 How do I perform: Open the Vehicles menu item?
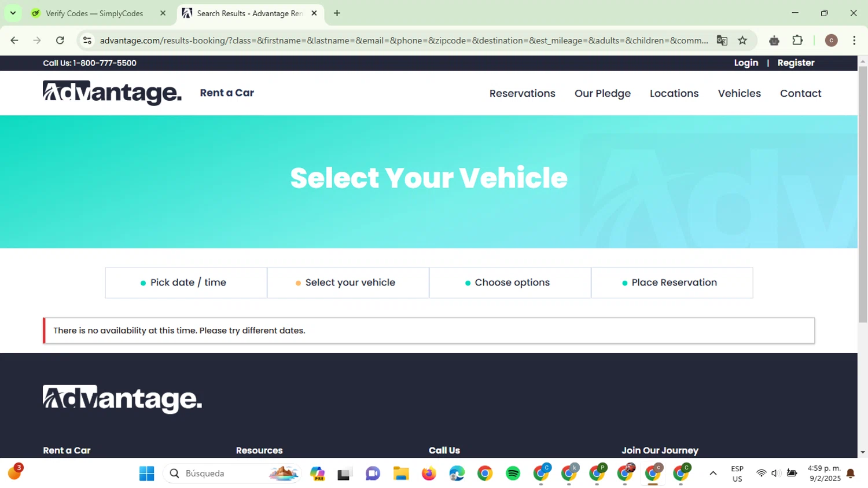click(739, 93)
